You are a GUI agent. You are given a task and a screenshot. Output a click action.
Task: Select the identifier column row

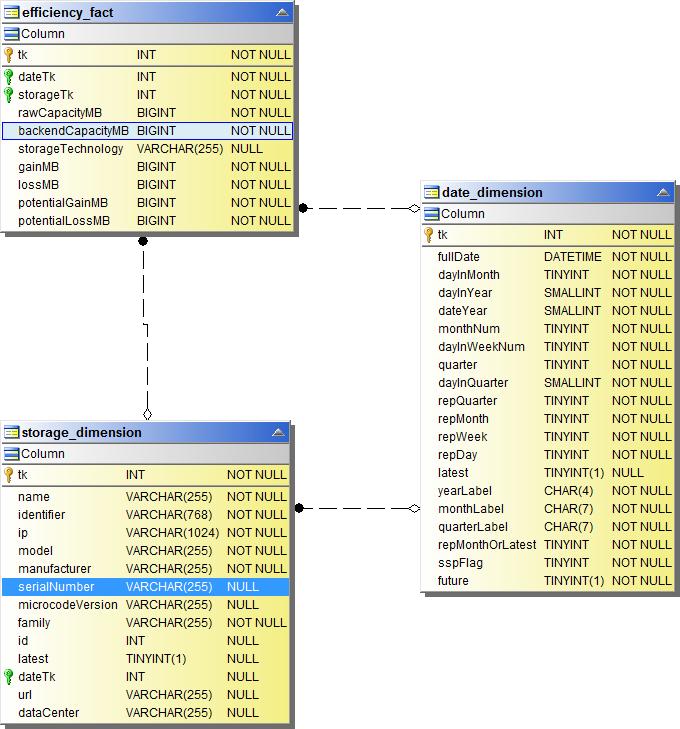[x=145, y=515]
